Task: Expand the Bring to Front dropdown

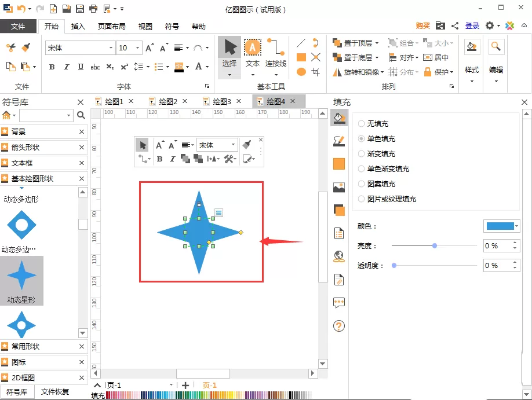Action: pos(377,43)
